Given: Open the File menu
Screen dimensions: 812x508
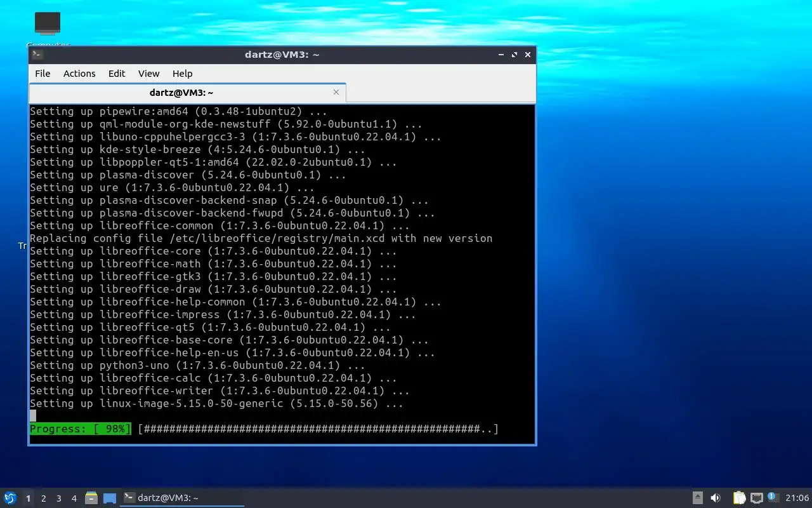Looking at the screenshot, I should pyautogui.click(x=43, y=74).
